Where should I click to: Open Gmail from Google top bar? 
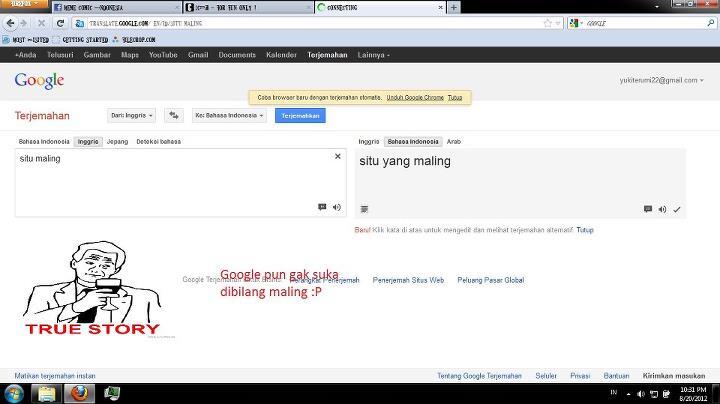pyautogui.click(x=198, y=55)
